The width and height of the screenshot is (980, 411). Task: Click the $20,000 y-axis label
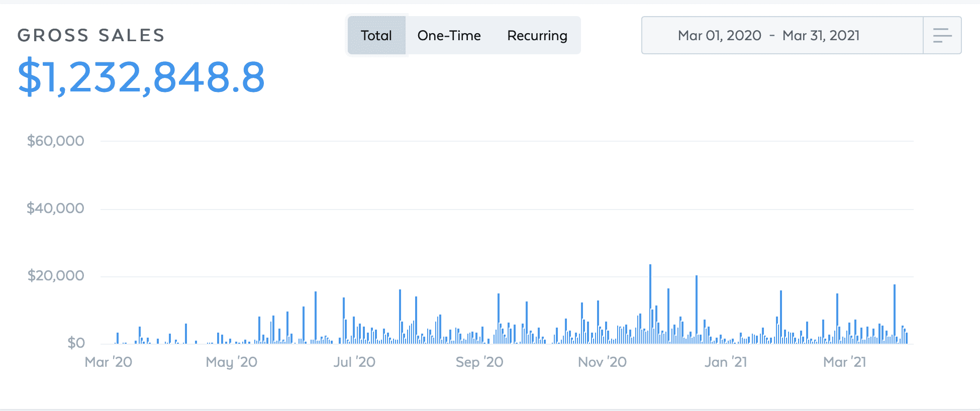[56, 275]
